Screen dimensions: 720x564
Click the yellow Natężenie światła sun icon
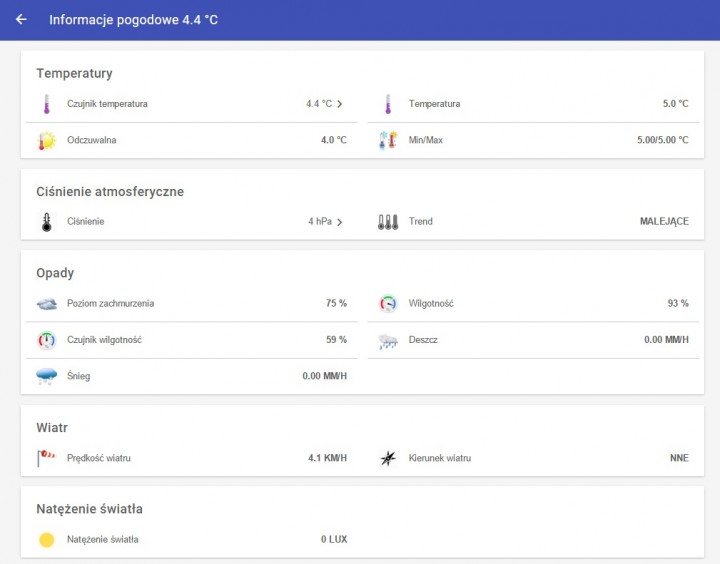pyautogui.click(x=46, y=540)
